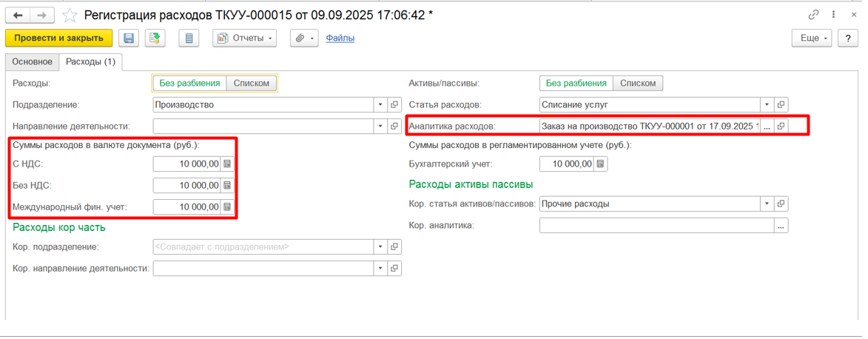Viewport: 868px width, 339px height.
Task: Switch Расходы mode to Списком
Action: [252, 83]
